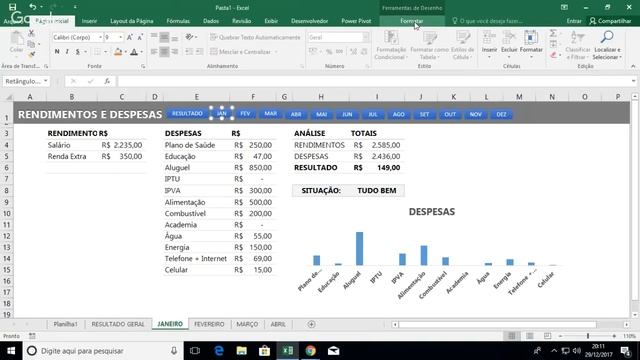
Task: Open the Fórmulas ribbon tab
Action: [x=178, y=21]
